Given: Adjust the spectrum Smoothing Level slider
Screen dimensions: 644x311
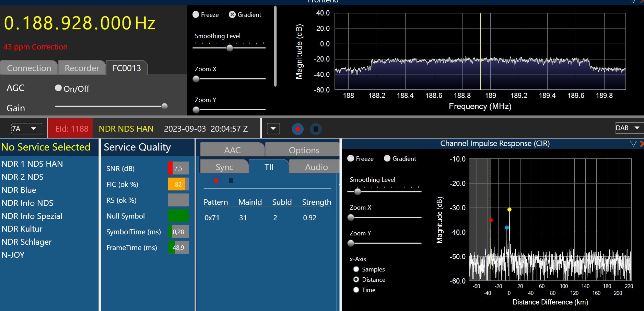Looking at the screenshot, I should coord(230,48).
